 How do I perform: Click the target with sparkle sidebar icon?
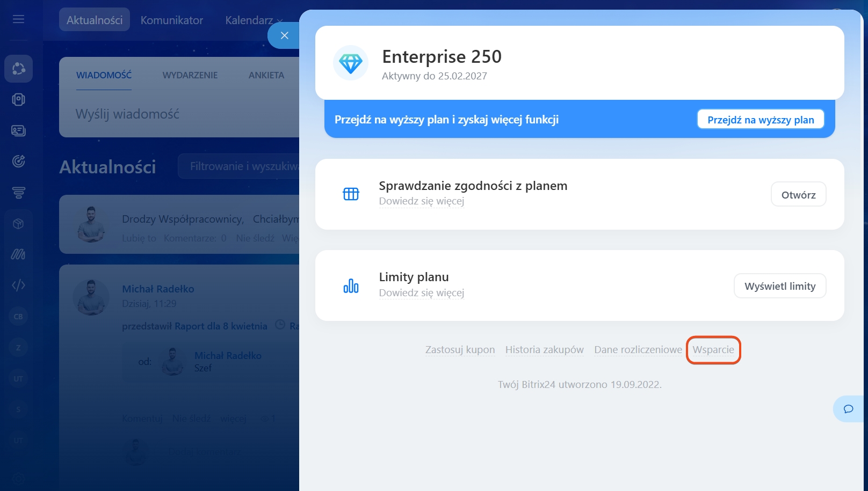coord(19,161)
